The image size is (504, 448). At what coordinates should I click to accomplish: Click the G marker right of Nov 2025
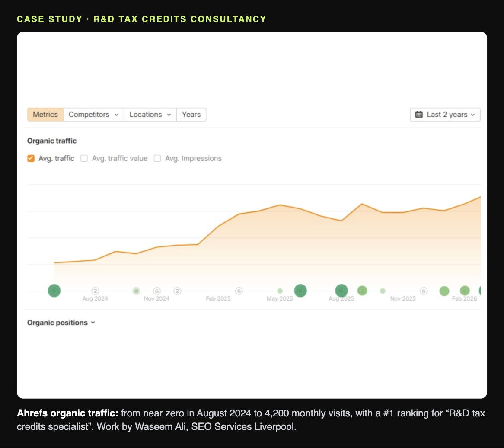pyautogui.click(x=424, y=291)
